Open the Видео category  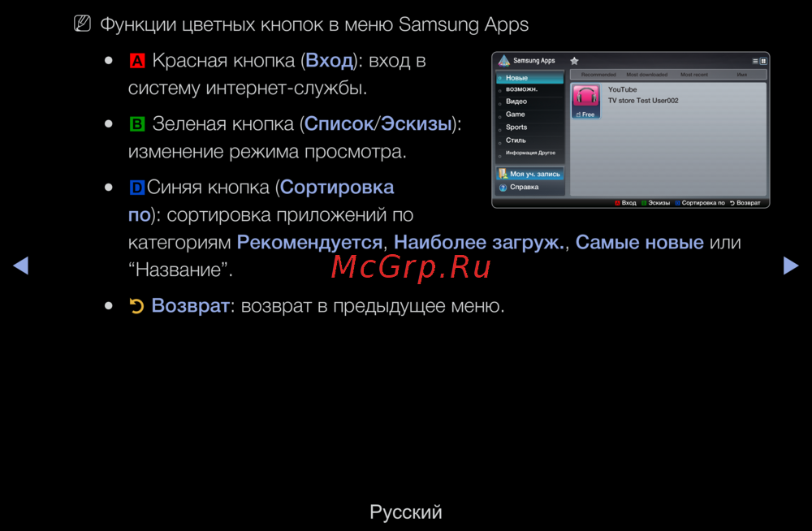point(516,101)
